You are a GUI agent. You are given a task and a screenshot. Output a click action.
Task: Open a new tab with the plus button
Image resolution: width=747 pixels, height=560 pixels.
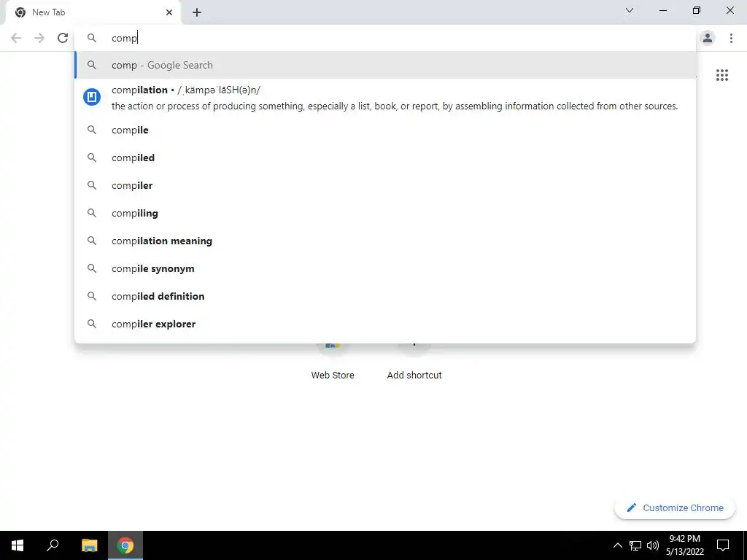[197, 12]
